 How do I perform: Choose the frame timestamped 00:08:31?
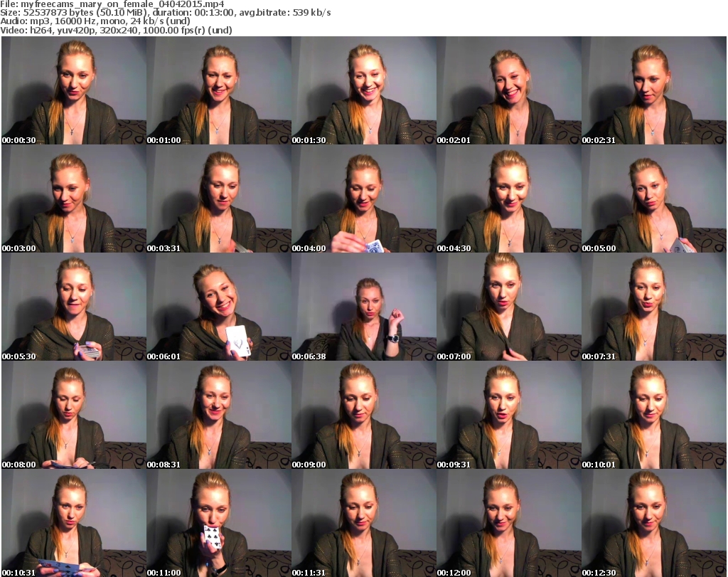click(219, 415)
